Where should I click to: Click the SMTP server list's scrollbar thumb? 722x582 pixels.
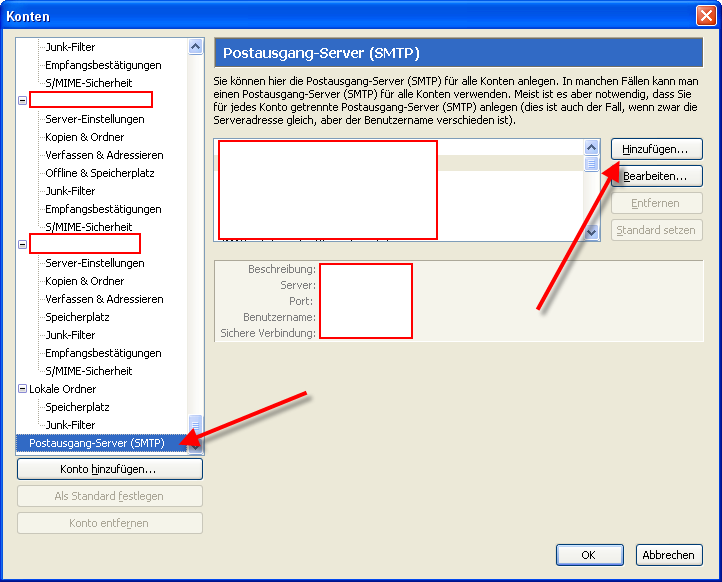click(591, 164)
